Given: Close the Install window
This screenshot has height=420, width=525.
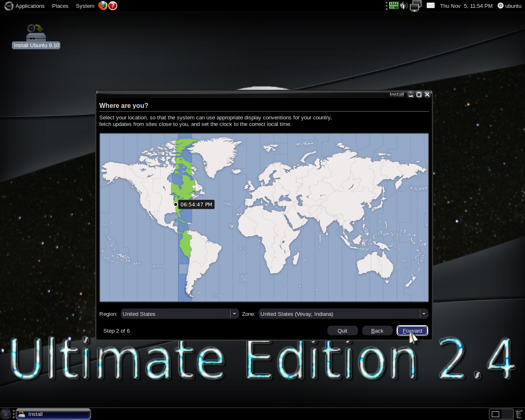Looking at the screenshot, I should (427, 94).
